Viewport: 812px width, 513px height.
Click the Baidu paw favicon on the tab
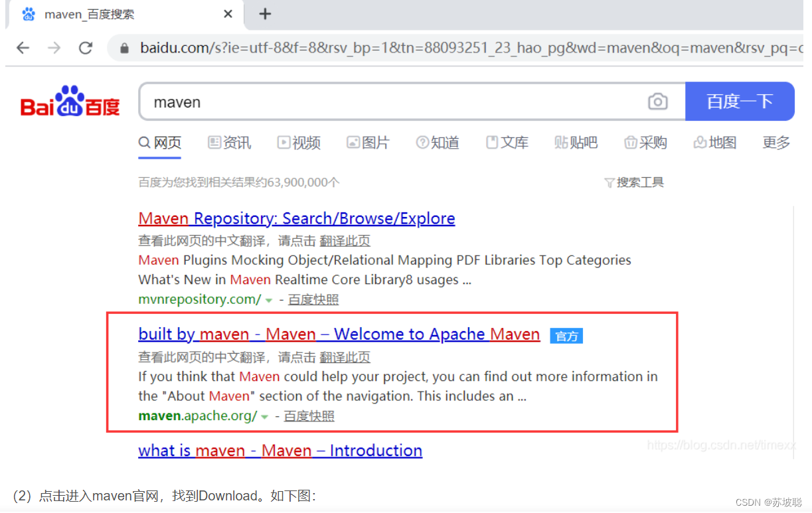click(29, 14)
